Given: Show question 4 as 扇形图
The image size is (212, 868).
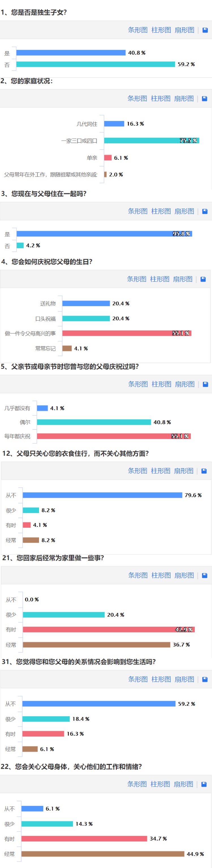Looking at the screenshot, I should tap(183, 279).
